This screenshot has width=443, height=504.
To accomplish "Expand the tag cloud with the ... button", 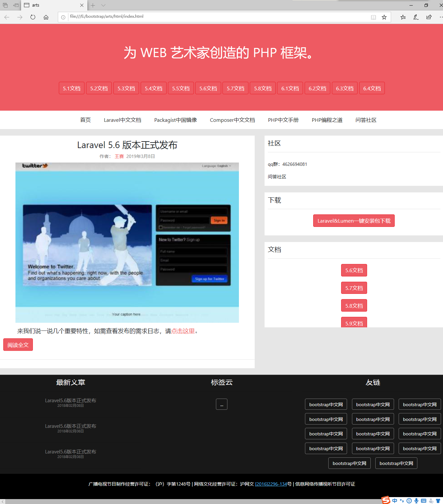I will tap(221, 404).
